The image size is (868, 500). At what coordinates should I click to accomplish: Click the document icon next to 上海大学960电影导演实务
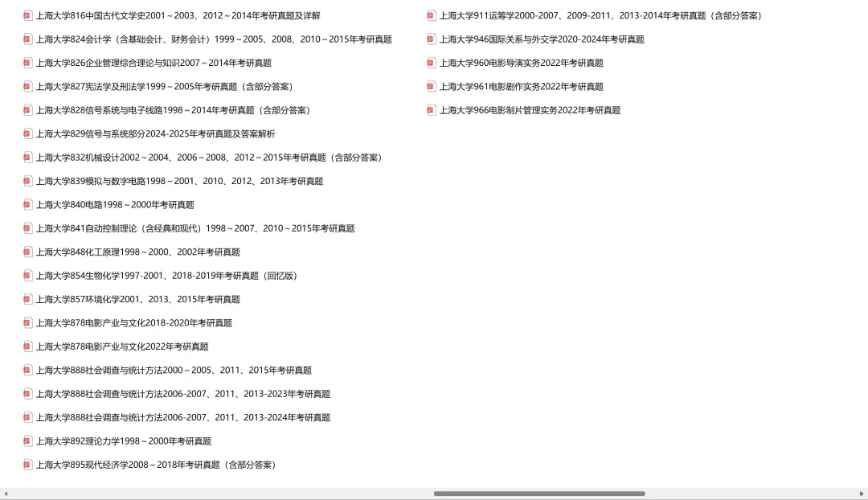[432, 62]
